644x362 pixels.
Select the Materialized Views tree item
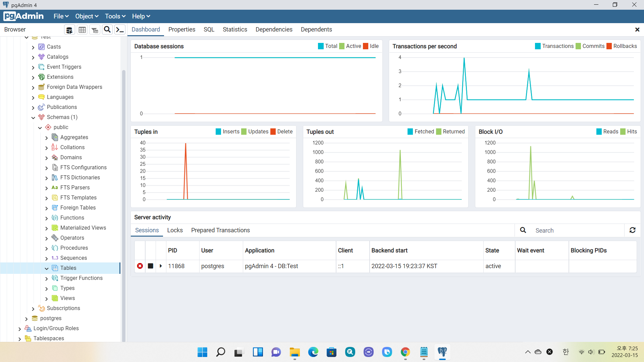pyautogui.click(x=83, y=228)
